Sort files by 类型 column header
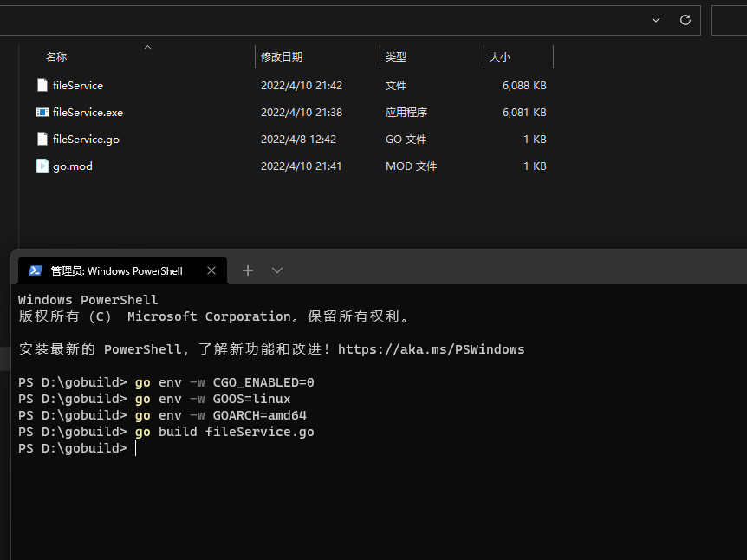Image resolution: width=747 pixels, height=560 pixels. 396,57
